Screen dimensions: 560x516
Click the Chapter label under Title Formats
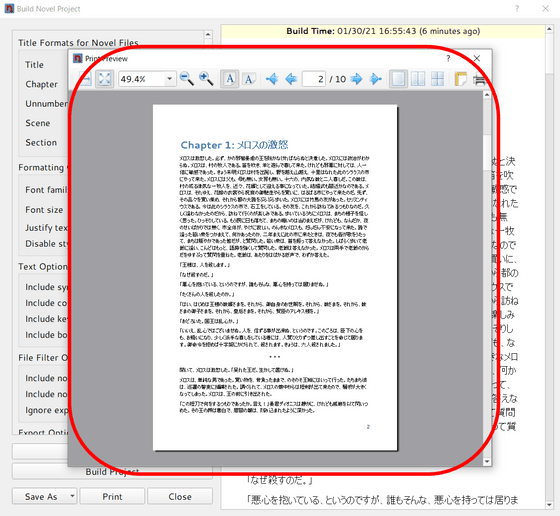(41, 84)
